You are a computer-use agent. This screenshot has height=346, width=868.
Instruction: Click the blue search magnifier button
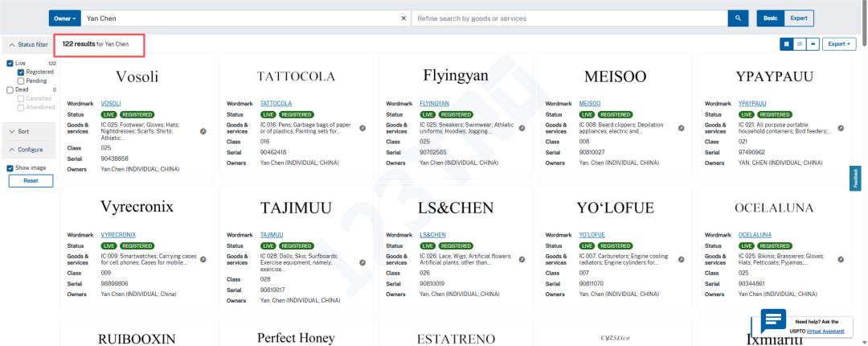click(x=738, y=19)
